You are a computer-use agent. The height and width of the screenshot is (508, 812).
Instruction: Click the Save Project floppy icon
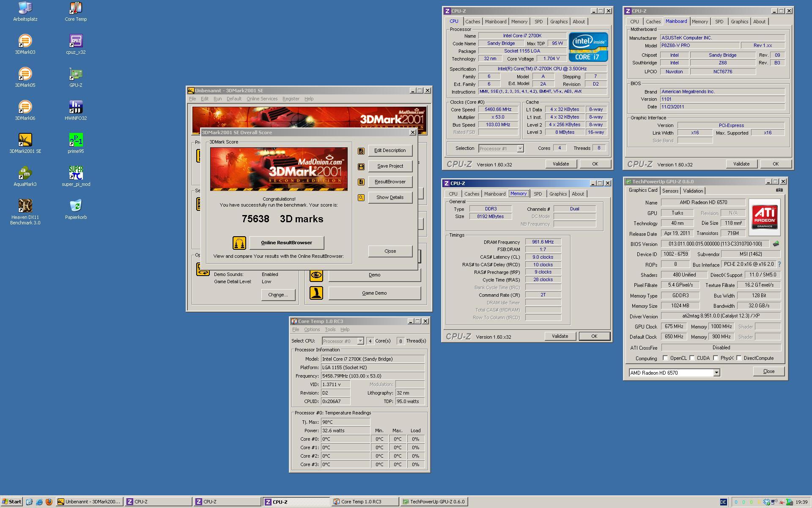pyautogui.click(x=361, y=166)
